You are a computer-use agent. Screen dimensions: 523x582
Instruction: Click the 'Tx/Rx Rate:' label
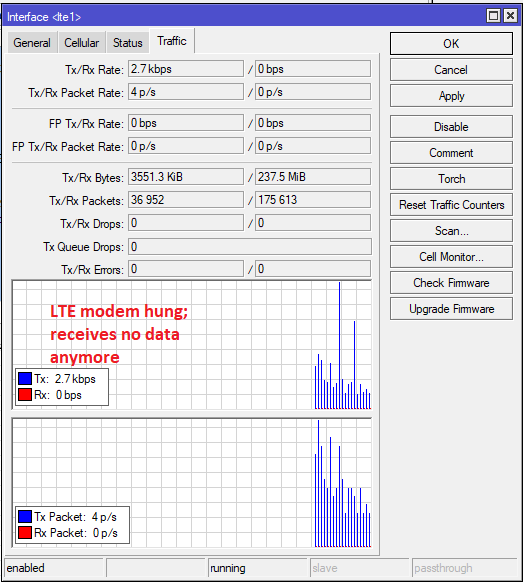(94, 70)
